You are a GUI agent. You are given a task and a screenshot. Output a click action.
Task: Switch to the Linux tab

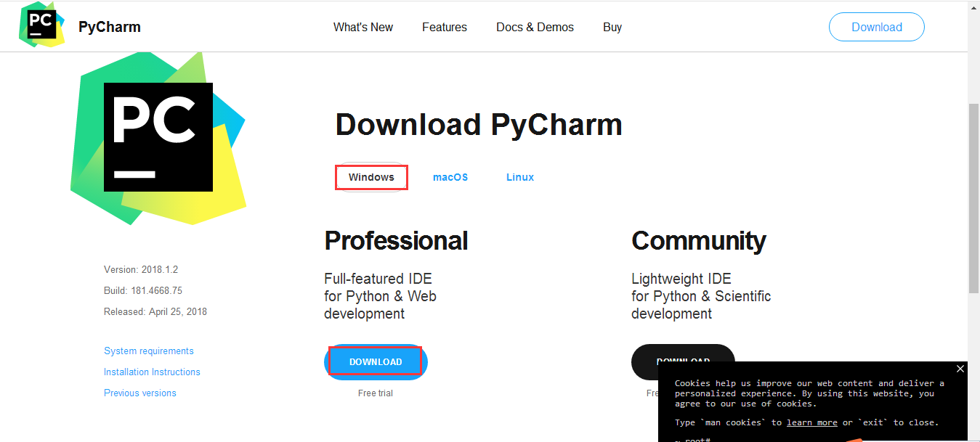(x=520, y=177)
